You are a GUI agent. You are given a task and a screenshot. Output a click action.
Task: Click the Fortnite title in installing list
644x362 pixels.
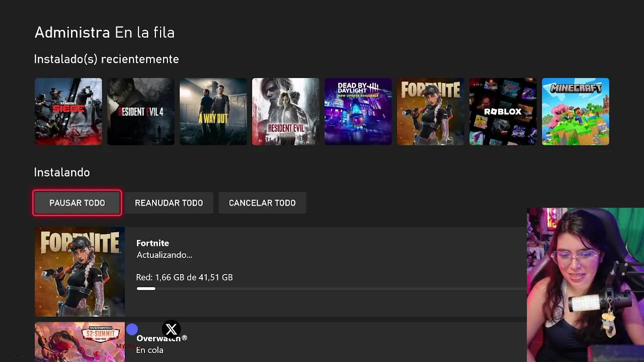click(152, 243)
